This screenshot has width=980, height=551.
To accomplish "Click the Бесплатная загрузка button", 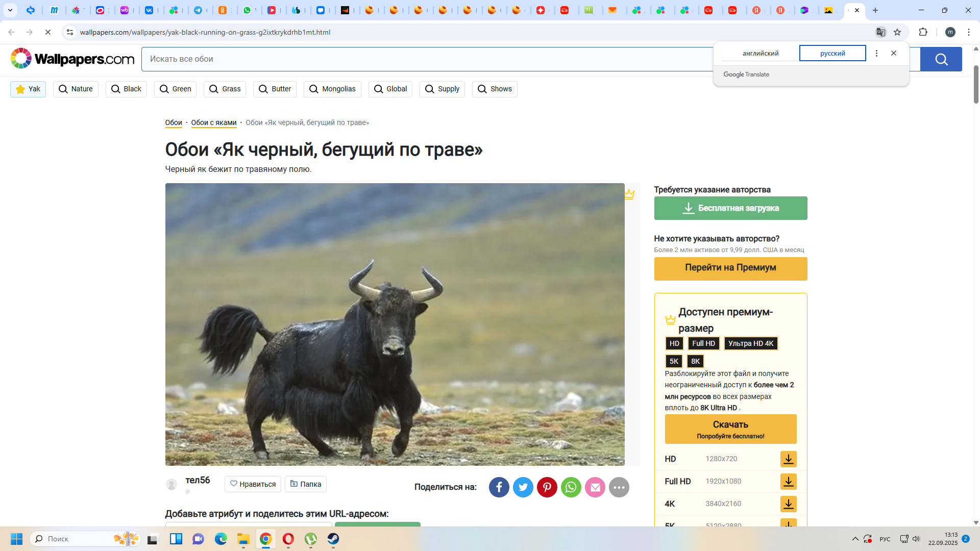I will [730, 208].
